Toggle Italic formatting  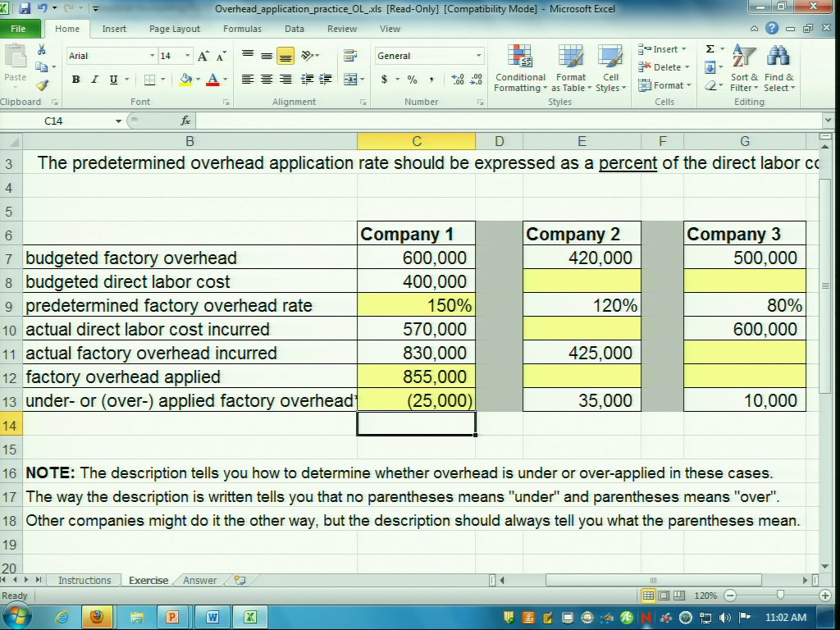(x=94, y=80)
